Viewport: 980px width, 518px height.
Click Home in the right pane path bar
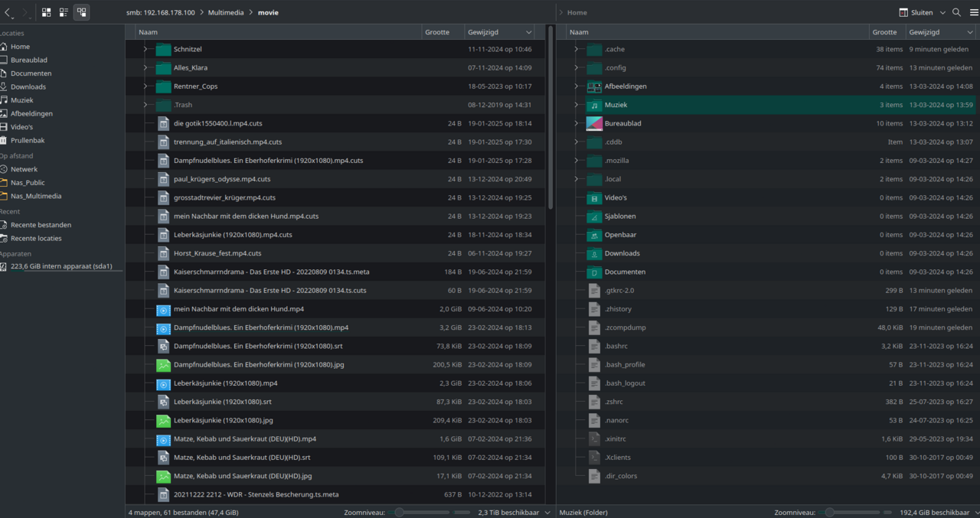pos(577,12)
